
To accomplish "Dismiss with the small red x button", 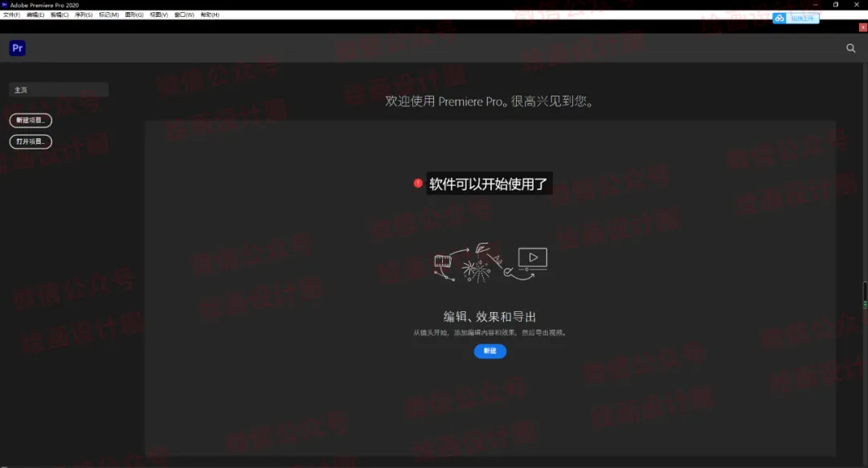I will (862, 27).
